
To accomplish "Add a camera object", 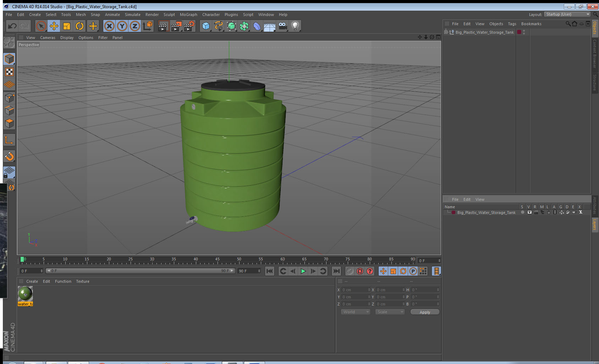I will coord(282,26).
